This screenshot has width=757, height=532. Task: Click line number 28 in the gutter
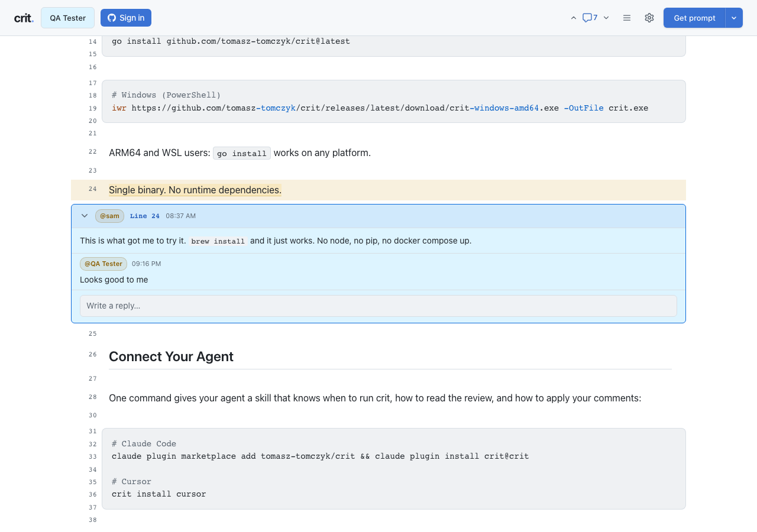click(92, 397)
